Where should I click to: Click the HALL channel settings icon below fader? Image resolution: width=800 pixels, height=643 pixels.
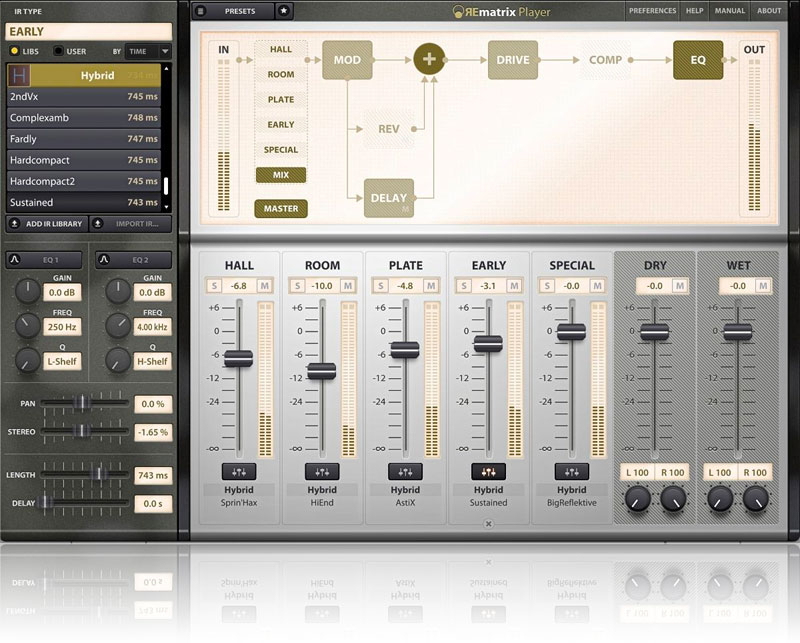[239, 471]
